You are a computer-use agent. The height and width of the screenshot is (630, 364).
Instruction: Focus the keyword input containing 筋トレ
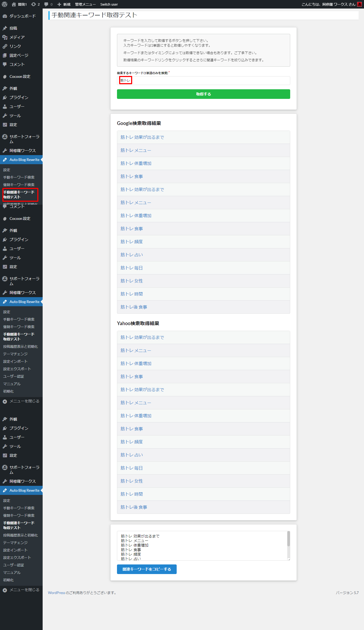(x=203, y=80)
